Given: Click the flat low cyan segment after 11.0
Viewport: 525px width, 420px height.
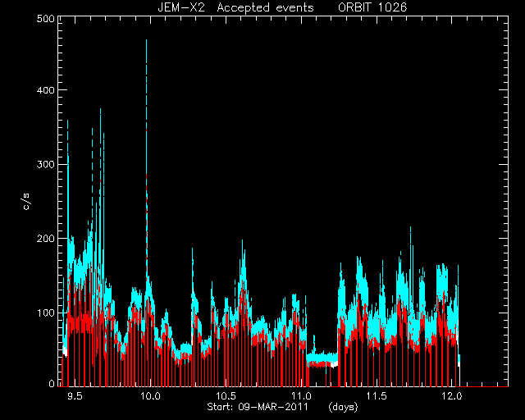Looking at the screenshot, I should pyautogui.click(x=322, y=358).
